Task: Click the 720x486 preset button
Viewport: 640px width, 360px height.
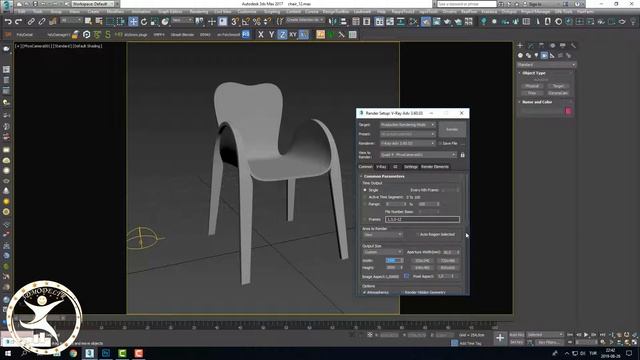Action: 448,260
